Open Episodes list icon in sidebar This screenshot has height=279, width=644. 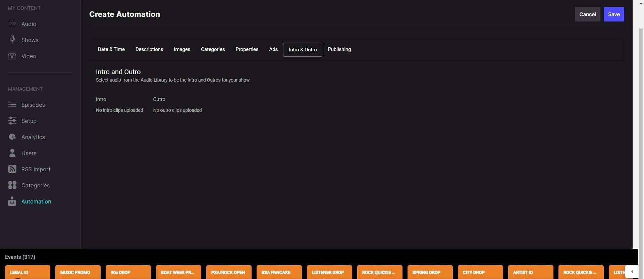click(12, 105)
